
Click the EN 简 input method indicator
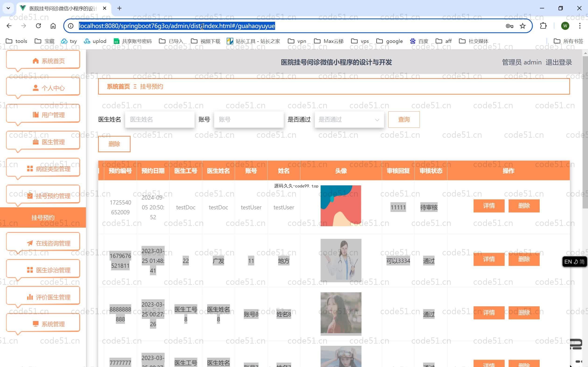(x=574, y=262)
